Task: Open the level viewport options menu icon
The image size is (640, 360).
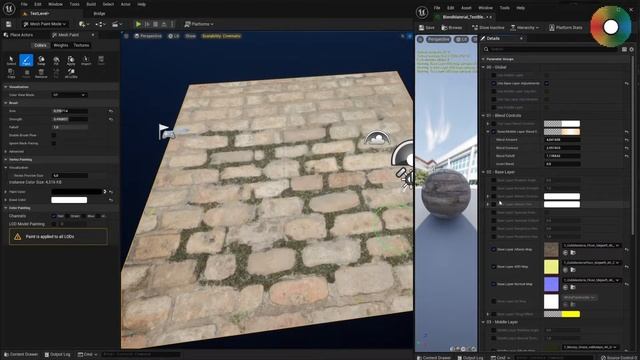Action: coord(127,36)
